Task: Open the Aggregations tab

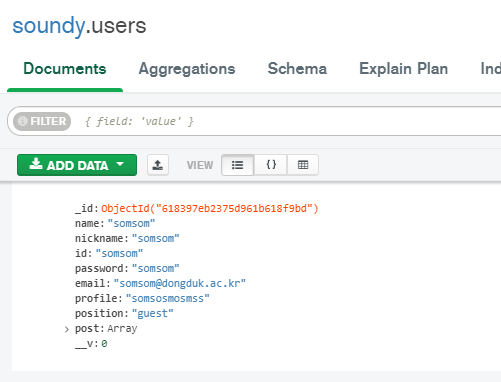Action: tap(187, 69)
